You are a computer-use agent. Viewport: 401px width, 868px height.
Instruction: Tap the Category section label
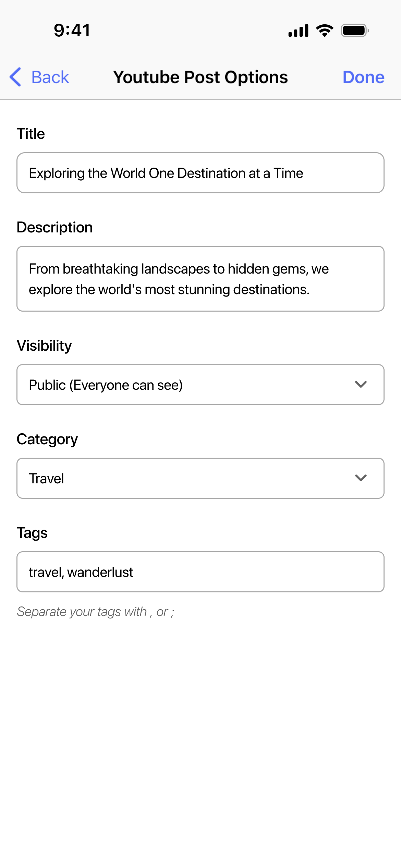tap(47, 439)
